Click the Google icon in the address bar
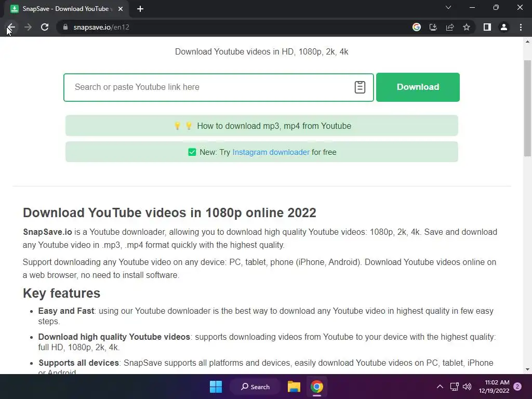This screenshot has height=399, width=532. coord(417,27)
